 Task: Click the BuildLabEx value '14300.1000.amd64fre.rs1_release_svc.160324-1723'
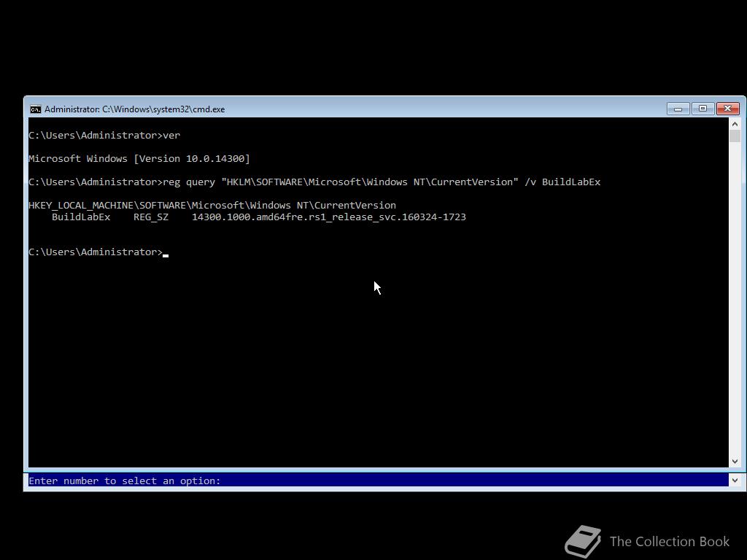pyautogui.click(x=329, y=217)
